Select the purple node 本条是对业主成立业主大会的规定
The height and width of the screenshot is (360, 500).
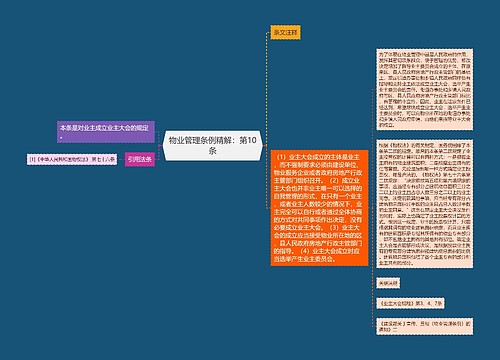click(106, 132)
